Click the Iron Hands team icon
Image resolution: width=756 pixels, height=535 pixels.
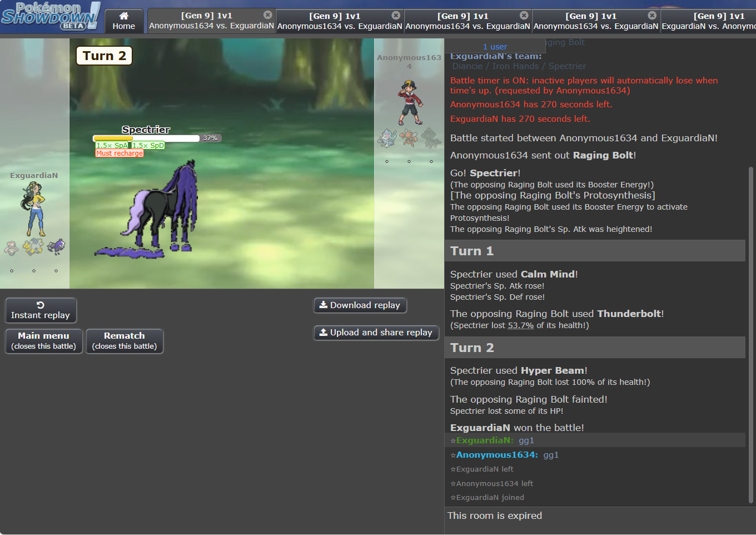[33, 247]
